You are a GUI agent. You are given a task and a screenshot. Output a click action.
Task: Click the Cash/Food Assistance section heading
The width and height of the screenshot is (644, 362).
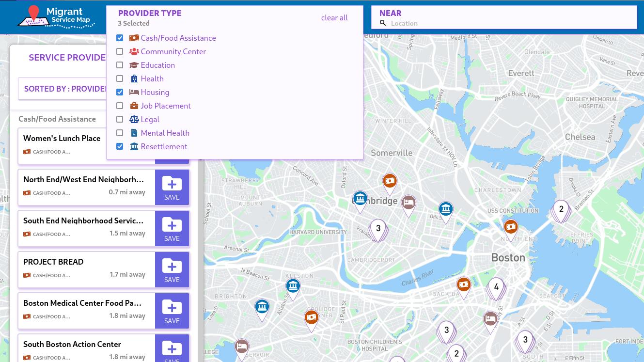tap(57, 119)
